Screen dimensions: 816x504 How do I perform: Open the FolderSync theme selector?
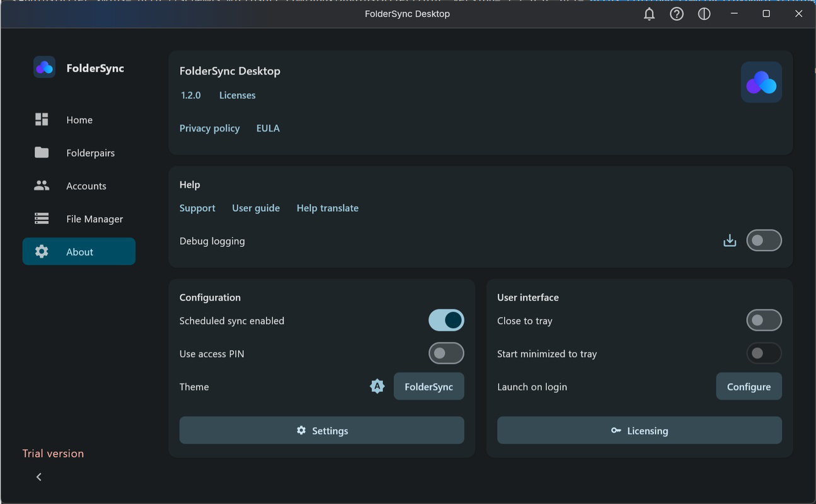click(x=429, y=386)
